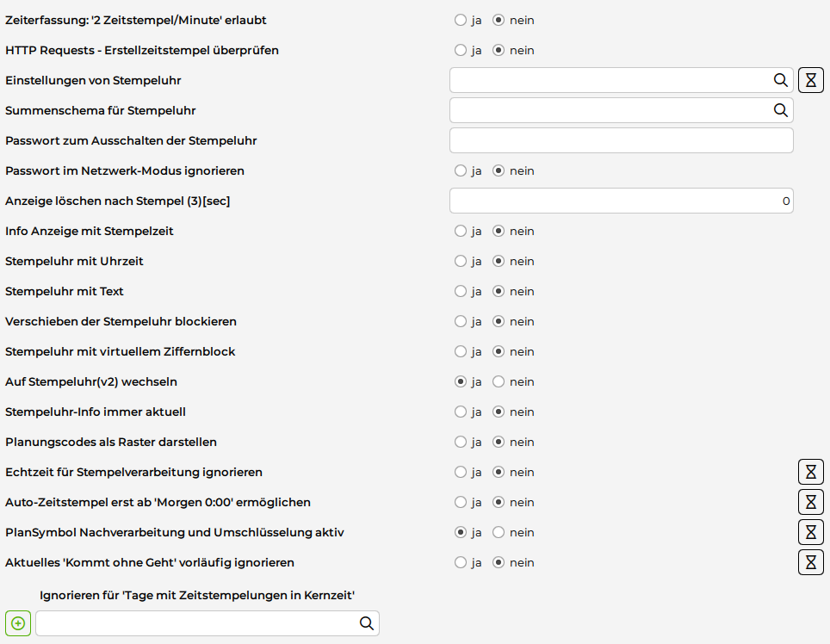
Task: Enable 'ja' for Stempeluhr mit Text
Action: click(461, 291)
